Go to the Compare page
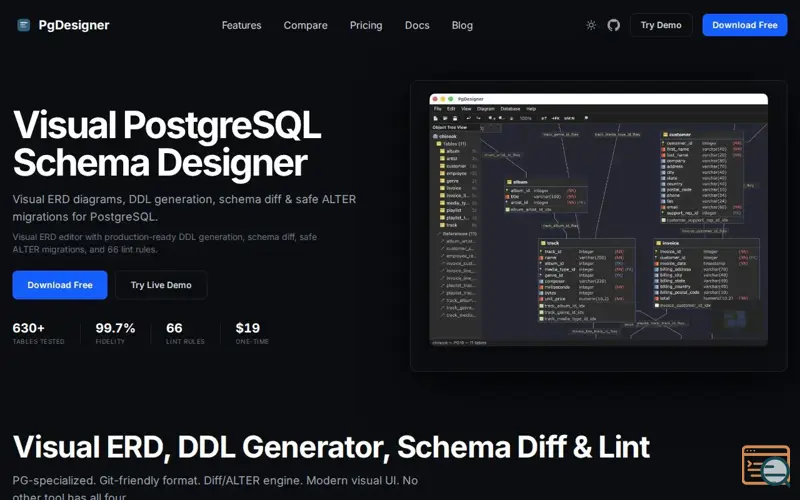Image resolution: width=800 pixels, height=500 pixels. pos(306,25)
